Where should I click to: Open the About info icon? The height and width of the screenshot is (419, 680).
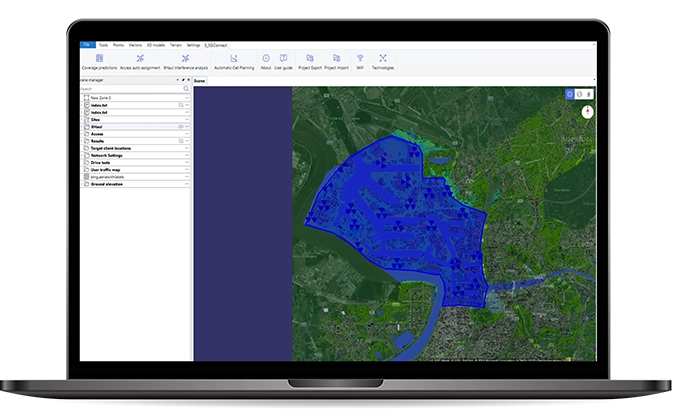[x=266, y=62]
